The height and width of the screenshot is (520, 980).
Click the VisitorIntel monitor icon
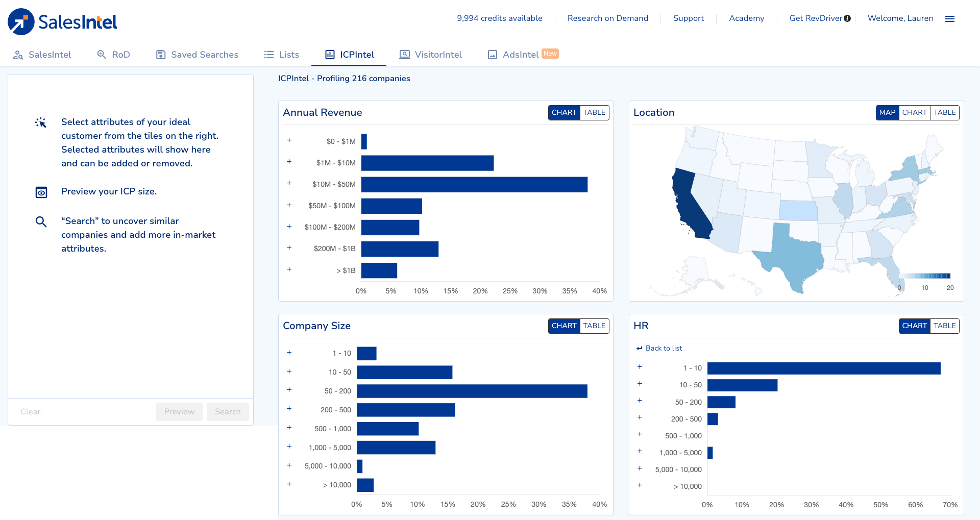point(405,55)
